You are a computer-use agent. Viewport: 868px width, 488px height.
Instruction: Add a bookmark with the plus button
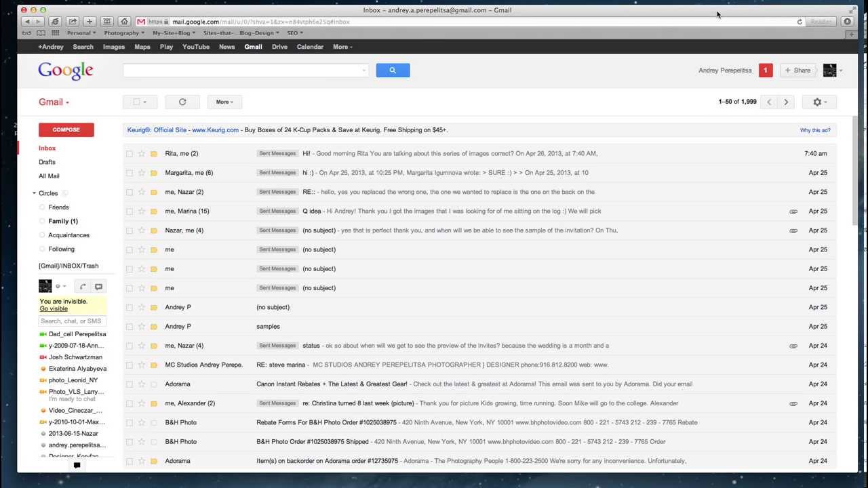point(90,22)
